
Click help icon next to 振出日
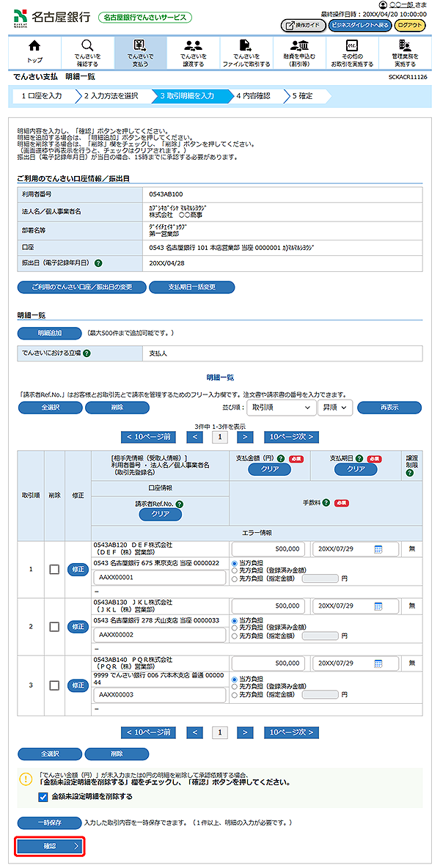point(98,262)
